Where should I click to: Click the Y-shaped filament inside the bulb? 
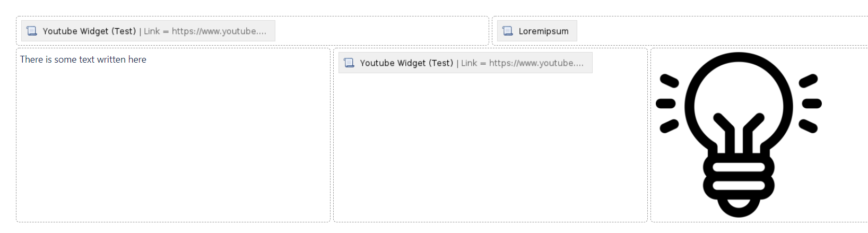coord(739,133)
